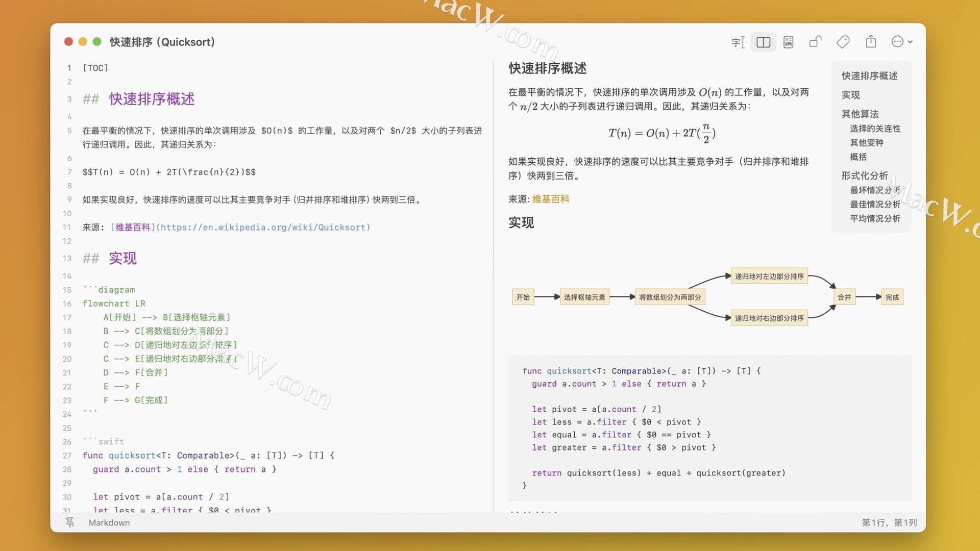Jump to 其他变种 in the outline

coord(866,143)
